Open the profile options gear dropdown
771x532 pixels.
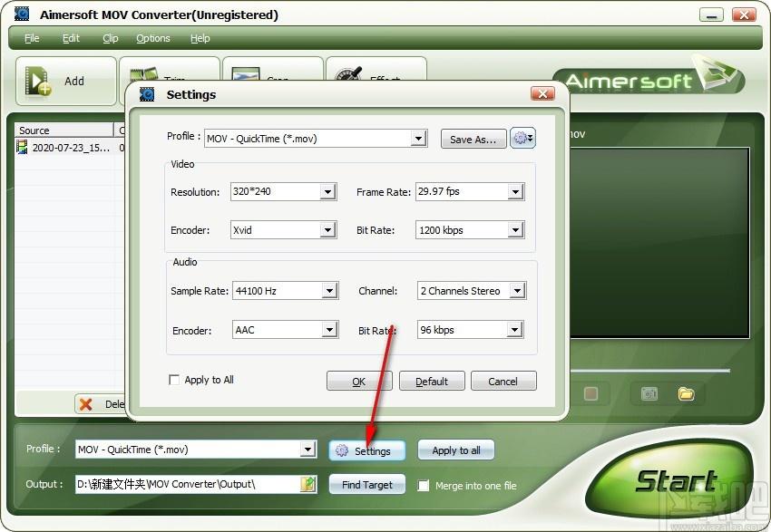(522, 139)
